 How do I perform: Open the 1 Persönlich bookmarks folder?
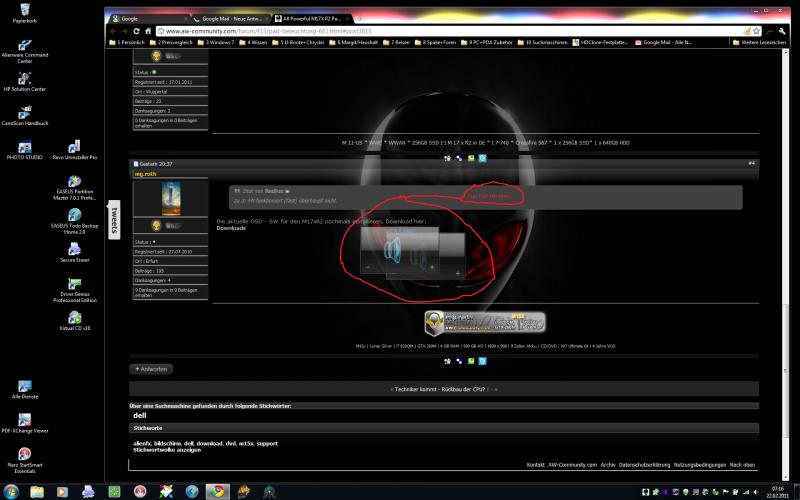(x=128, y=42)
